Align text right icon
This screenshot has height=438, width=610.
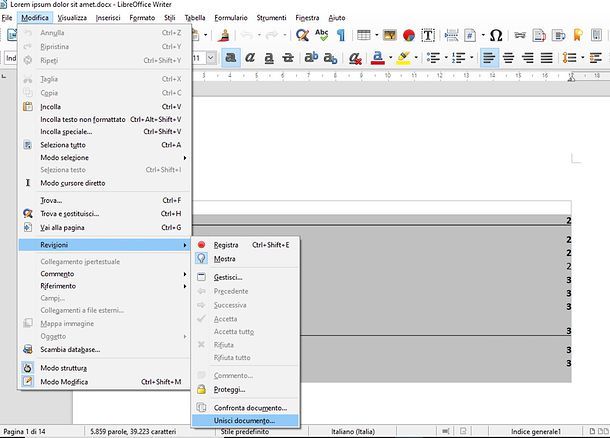pyautogui.click(x=528, y=58)
